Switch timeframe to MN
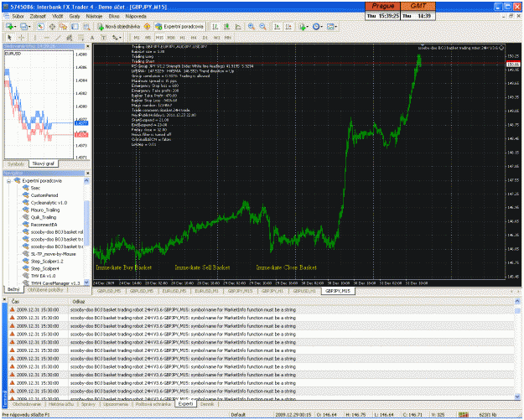 click(227, 38)
